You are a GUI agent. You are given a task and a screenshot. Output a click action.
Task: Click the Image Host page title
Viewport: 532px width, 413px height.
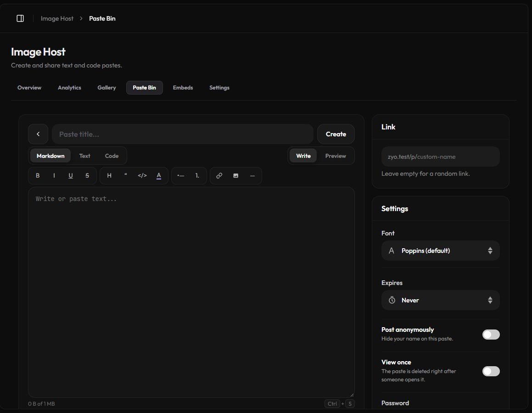point(38,52)
